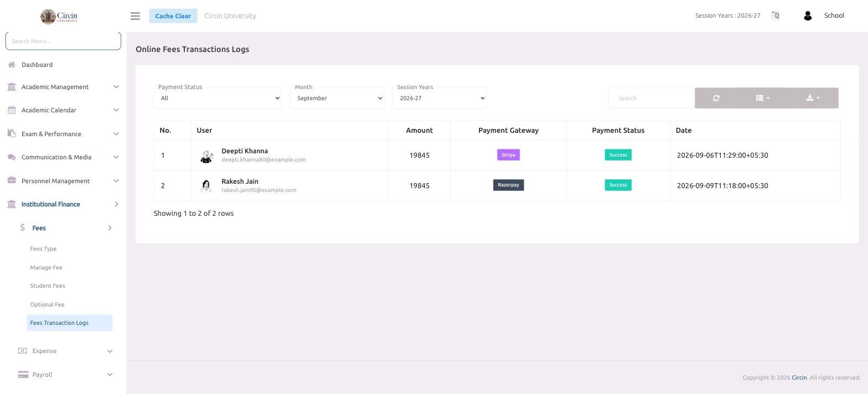Expand the Expense submenu chevron
This screenshot has height=394, width=868.
tap(110, 351)
